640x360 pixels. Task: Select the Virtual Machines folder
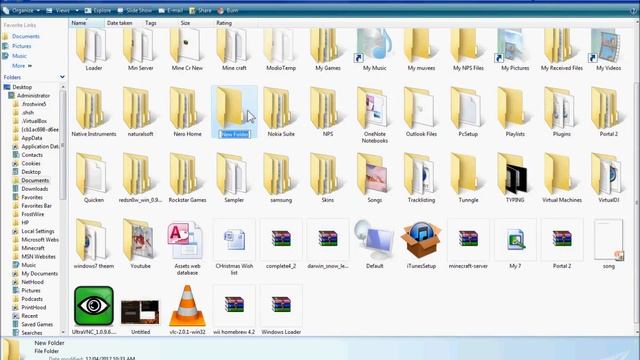click(562, 178)
